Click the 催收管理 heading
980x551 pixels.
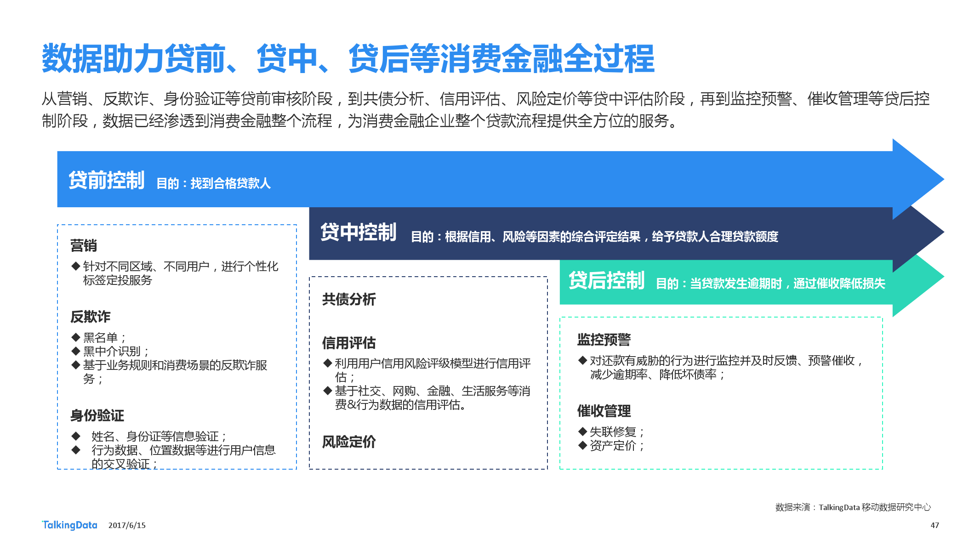pyautogui.click(x=604, y=411)
